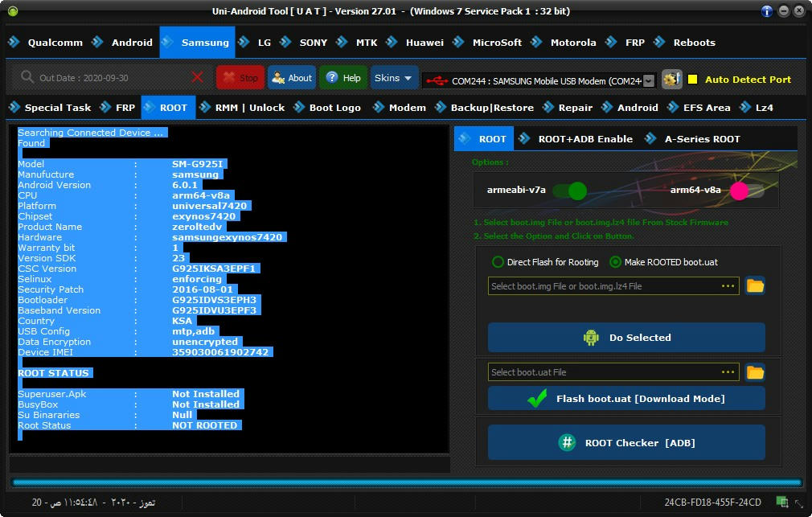
Task: Open Special Task sub-tab
Action: (50, 108)
